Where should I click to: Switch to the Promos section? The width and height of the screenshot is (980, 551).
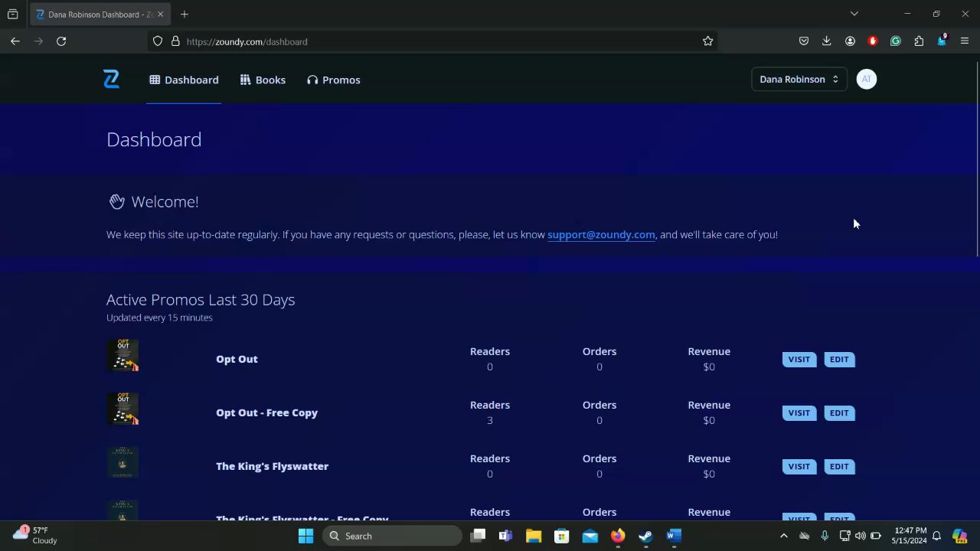[x=333, y=80]
